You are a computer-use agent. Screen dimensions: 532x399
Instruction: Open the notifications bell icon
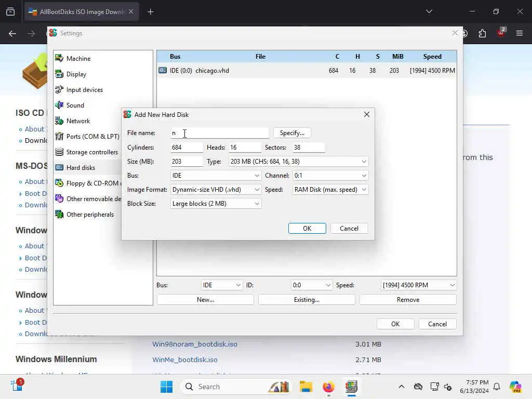[x=497, y=387]
